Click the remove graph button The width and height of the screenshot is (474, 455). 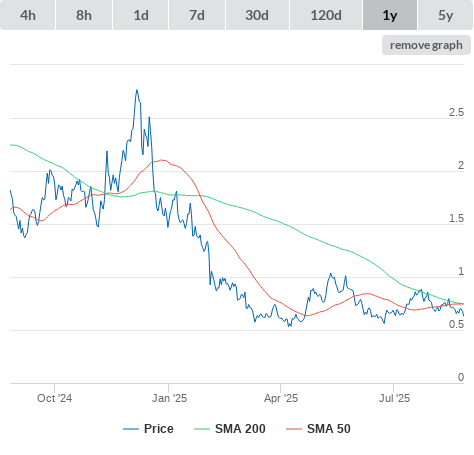[x=426, y=45]
